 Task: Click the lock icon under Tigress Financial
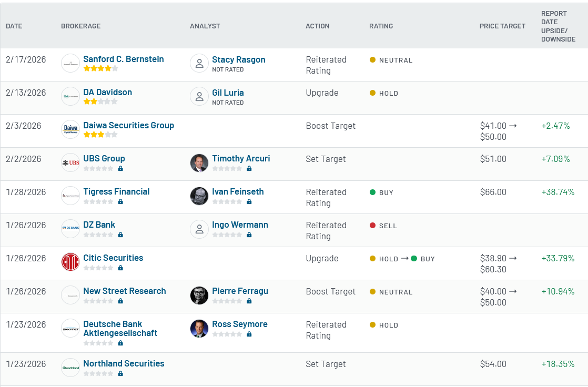point(120,201)
